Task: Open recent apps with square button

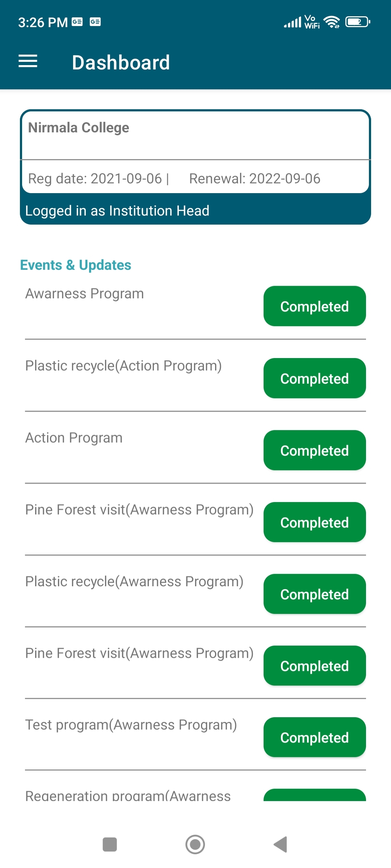Action: coord(110,844)
